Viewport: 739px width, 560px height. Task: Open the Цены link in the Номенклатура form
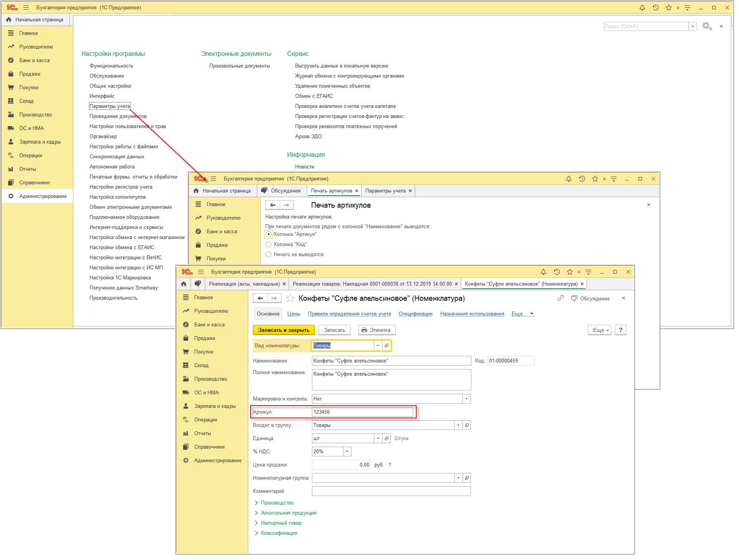[294, 314]
